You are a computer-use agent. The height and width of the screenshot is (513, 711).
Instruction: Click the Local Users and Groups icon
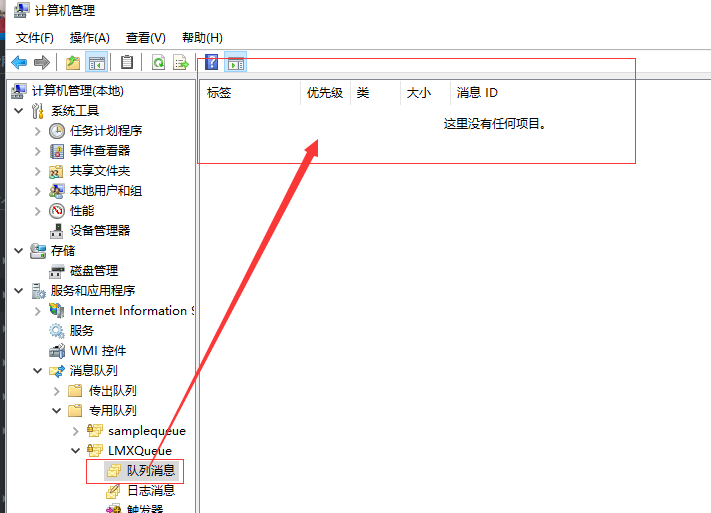[x=57, y=191]
